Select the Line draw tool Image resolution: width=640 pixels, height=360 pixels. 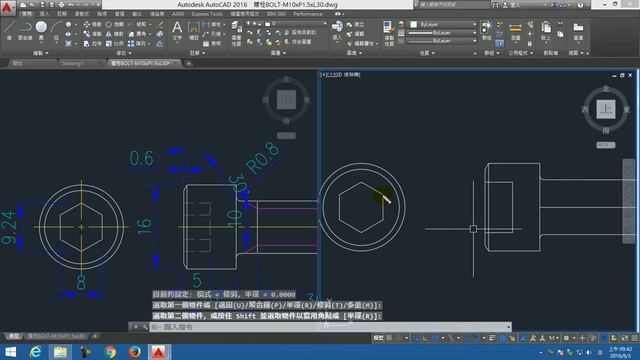pyautogui.click(x=9, y=30)
